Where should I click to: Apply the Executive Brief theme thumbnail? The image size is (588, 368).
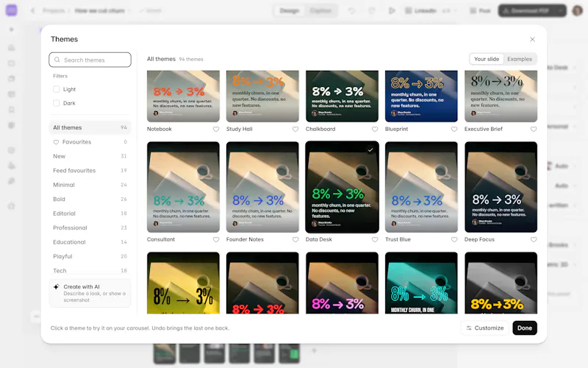pos(501,96)
